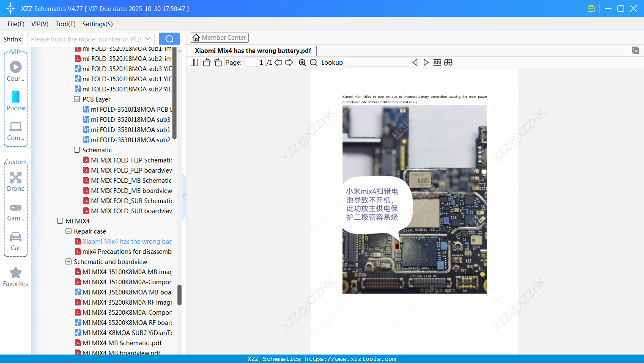Rotate page clockwise

point(218,63)
